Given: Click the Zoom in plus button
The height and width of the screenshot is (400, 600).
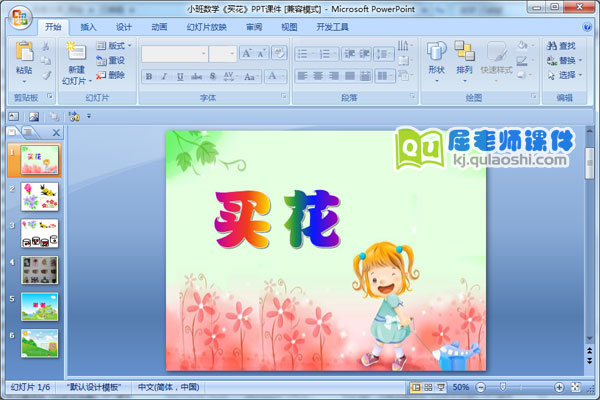Looking at the screenshot, I should (559, 387).
